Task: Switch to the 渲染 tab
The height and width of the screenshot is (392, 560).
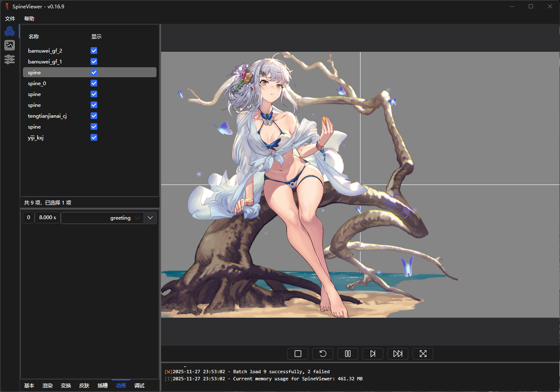Action: coord(48,386)
